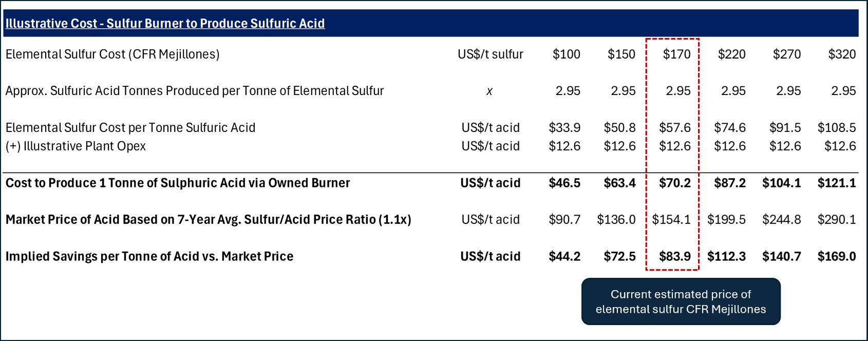Viewport: 868px width, 341px height.
Task: Click the underlined Illustrative Cost title
Action: tap(165, 24)
